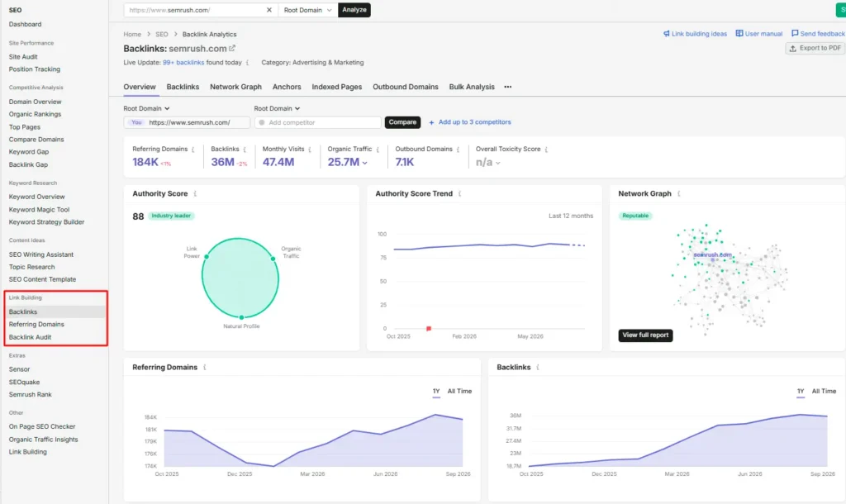The height and width of the screenshot is (504, 846).
Task: Open Site Audit in the sidebar
Action: coord(23,57)
